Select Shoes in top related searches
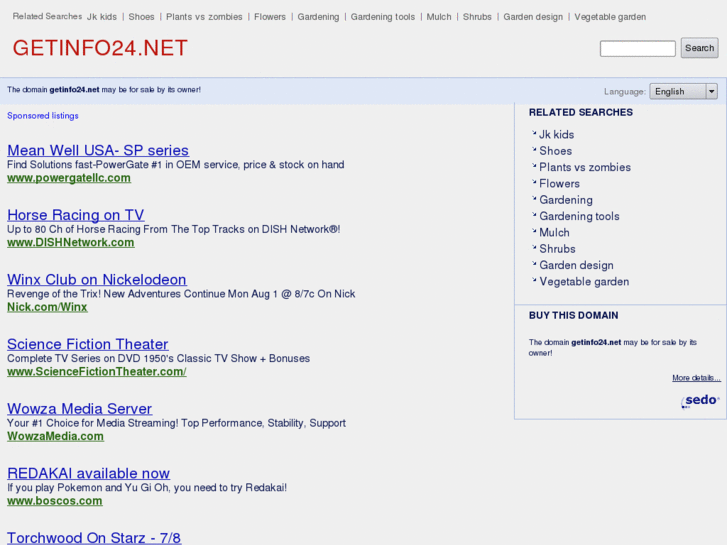727x545 pixels. pyautogui.click(x=141, y=17)
